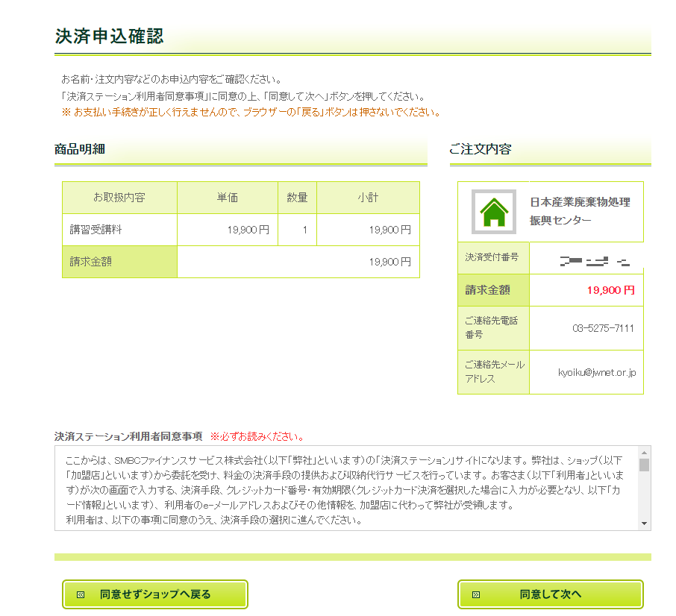676x616 pixels.
Task: Click the 単価 column header
Action: point(227,198)
